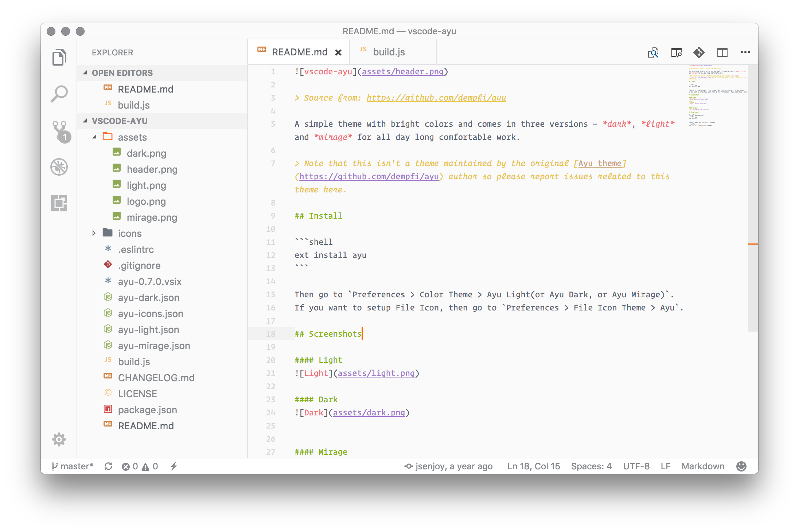Close the README.md tab

338,52
